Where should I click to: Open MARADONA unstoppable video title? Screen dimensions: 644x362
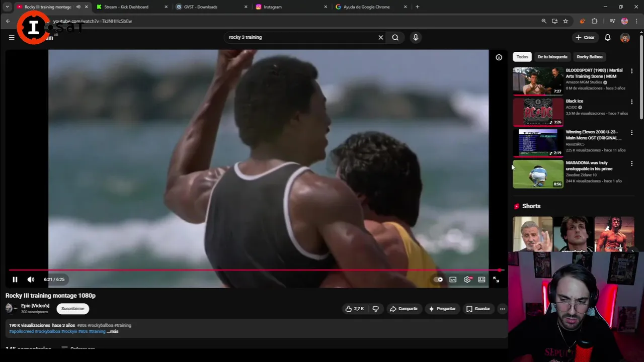tap(589, 166)
